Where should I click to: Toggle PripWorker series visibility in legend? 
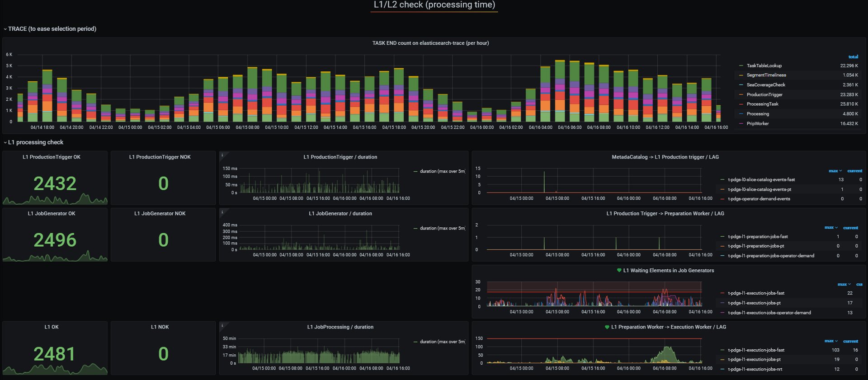click(x=757, y=123)
